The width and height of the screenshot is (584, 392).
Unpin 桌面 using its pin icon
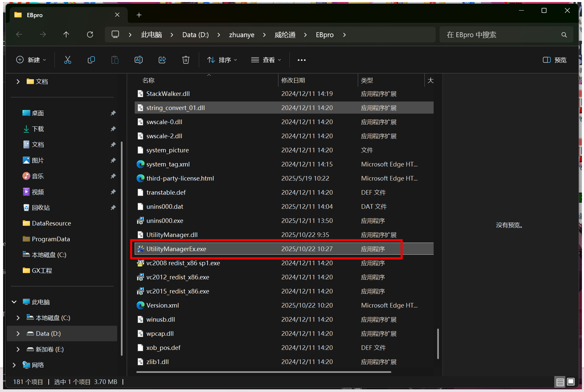click(x=113, y=113)
